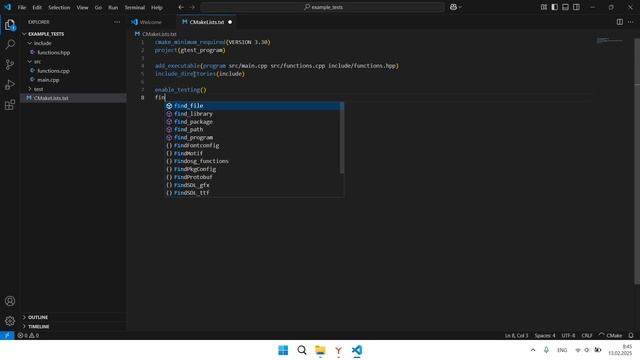Open the Selection menu
640x360 pixels.
click(x=59, y=7)
